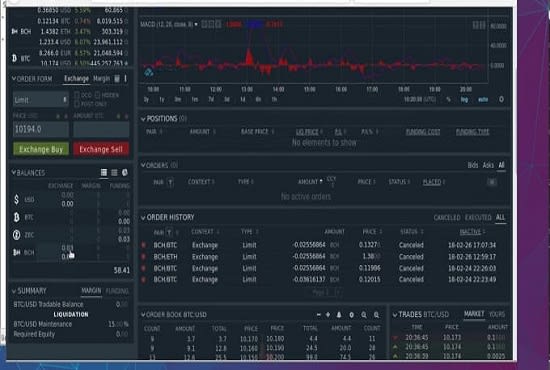Collapse the TRADES BTC/USD panel
The image size is (550, 370).
395,315
